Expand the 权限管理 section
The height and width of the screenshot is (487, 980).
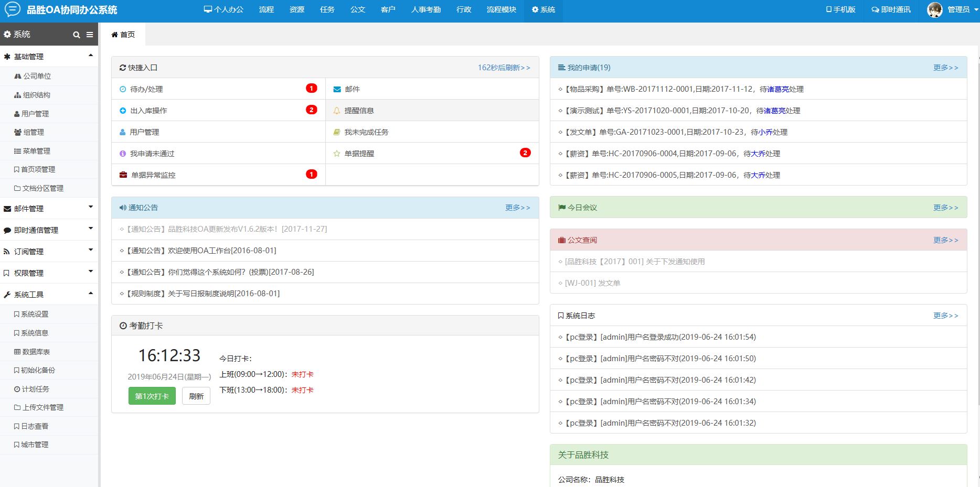click(x=49, y=273)
